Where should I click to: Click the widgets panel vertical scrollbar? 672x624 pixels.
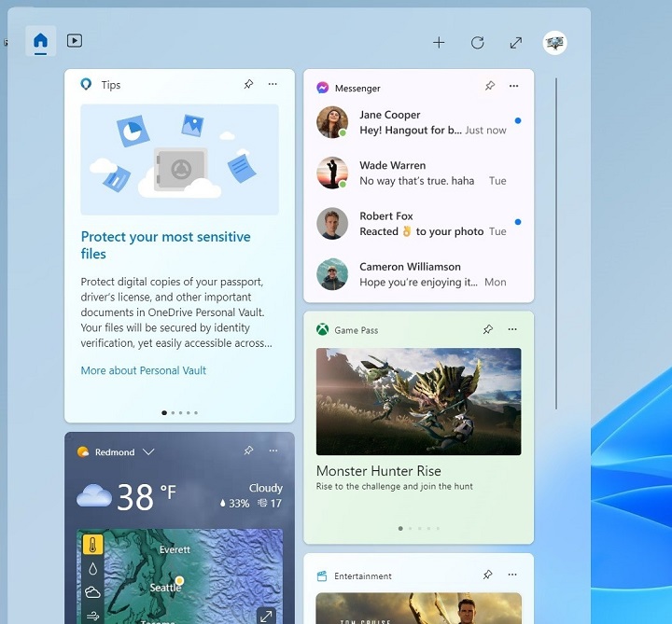coord(556,243)
